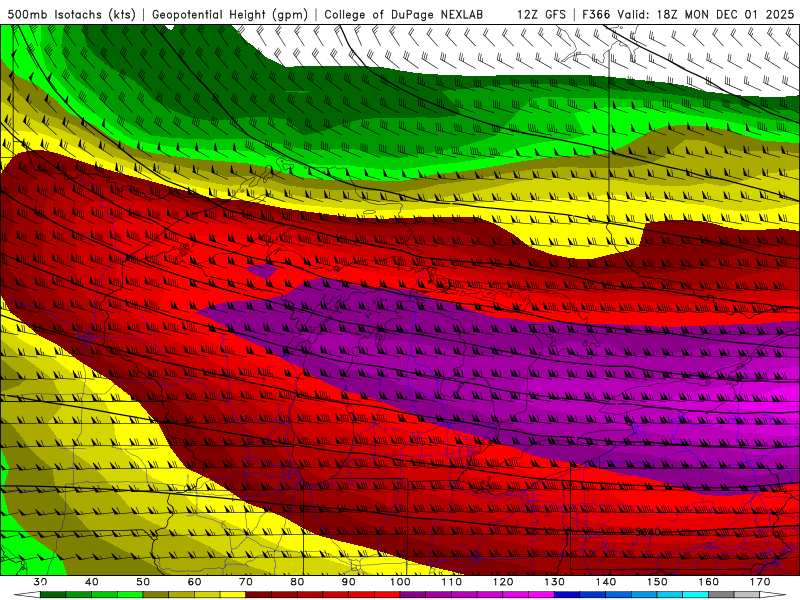Click the "100" legend value

click(400, 582)
